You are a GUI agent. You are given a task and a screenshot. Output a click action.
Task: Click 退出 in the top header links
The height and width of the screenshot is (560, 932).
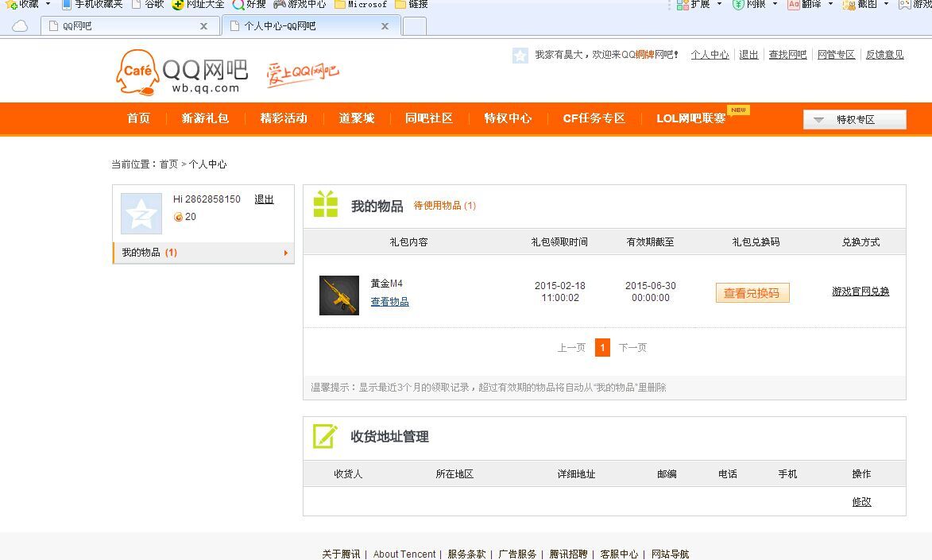pyautogui.click(x=749, y=55)
